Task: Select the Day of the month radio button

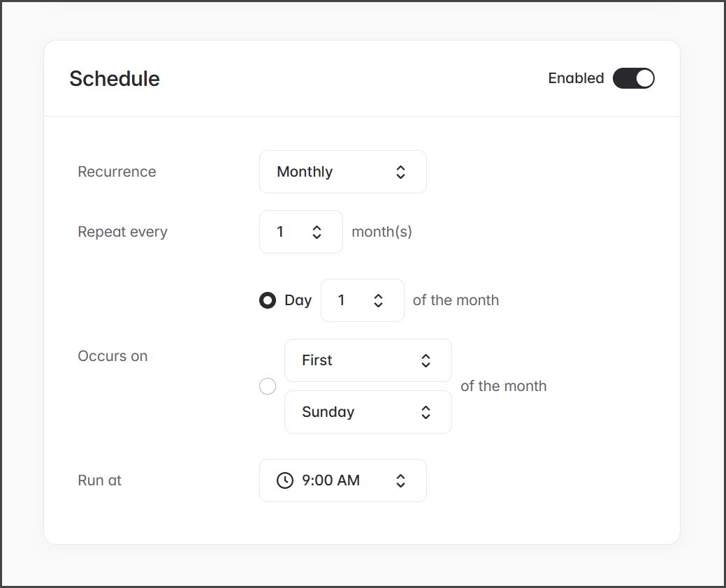Action: 268,300
